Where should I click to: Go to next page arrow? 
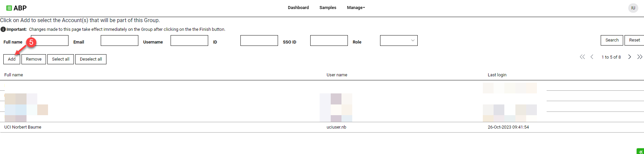point(630,57)
